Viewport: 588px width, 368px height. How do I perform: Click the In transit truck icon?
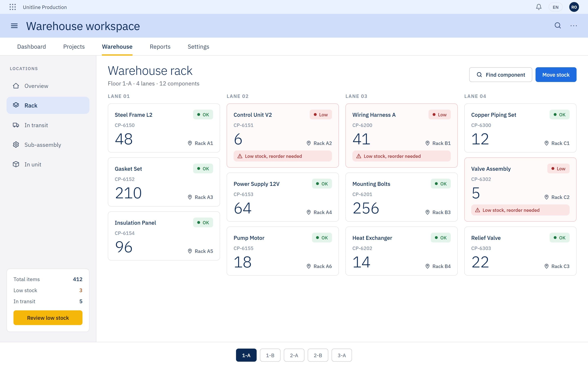coord(16,125)
